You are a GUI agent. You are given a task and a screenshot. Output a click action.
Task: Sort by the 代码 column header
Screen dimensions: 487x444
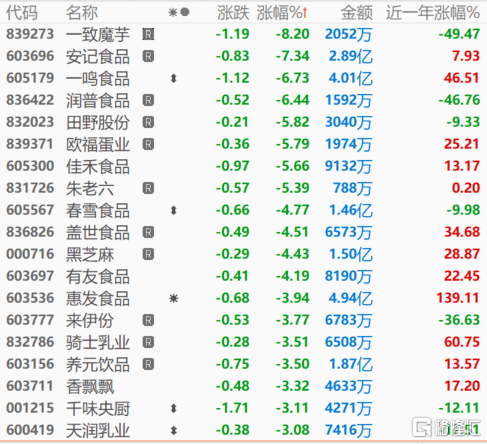[x=22, y=13]
